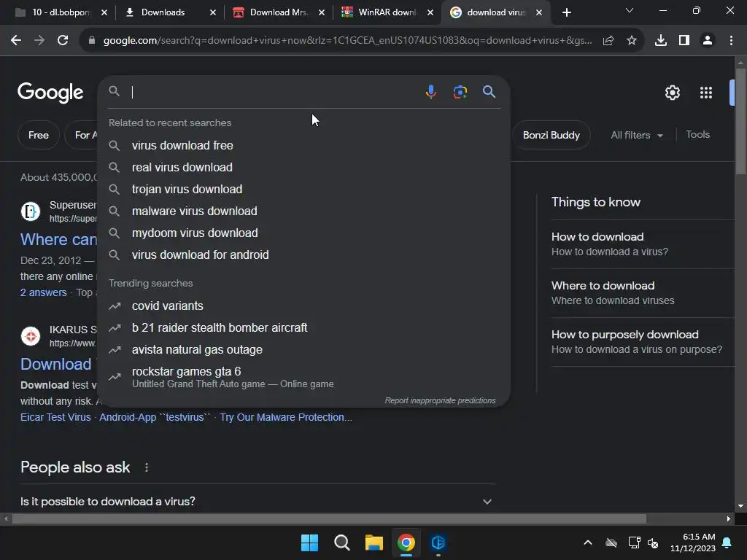The height and width of the screenshot is (560, 747).
Task: Open the Windows Start menu
Action: [x=309, y=542]
